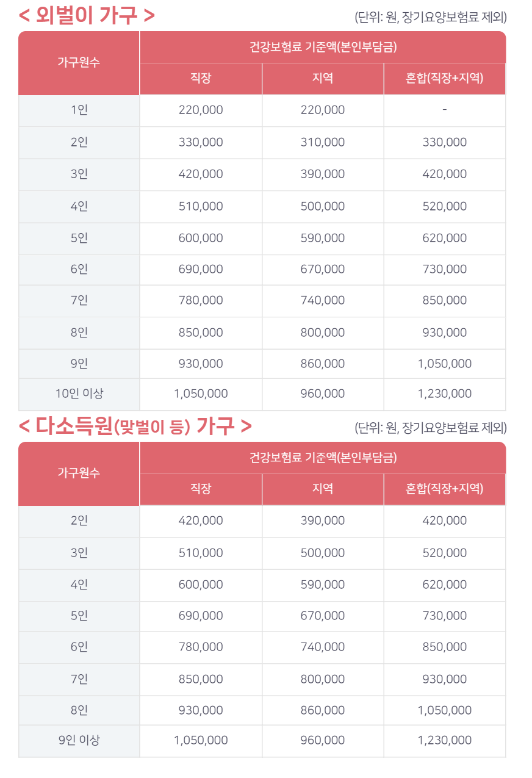Select the '직장' column header in the 외벌이 table

tap(201, 79)
